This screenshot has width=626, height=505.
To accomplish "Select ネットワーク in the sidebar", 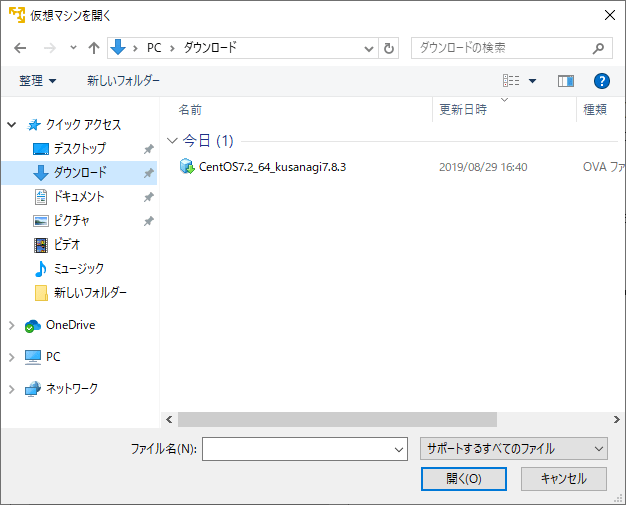I will (x=72, y=389).
